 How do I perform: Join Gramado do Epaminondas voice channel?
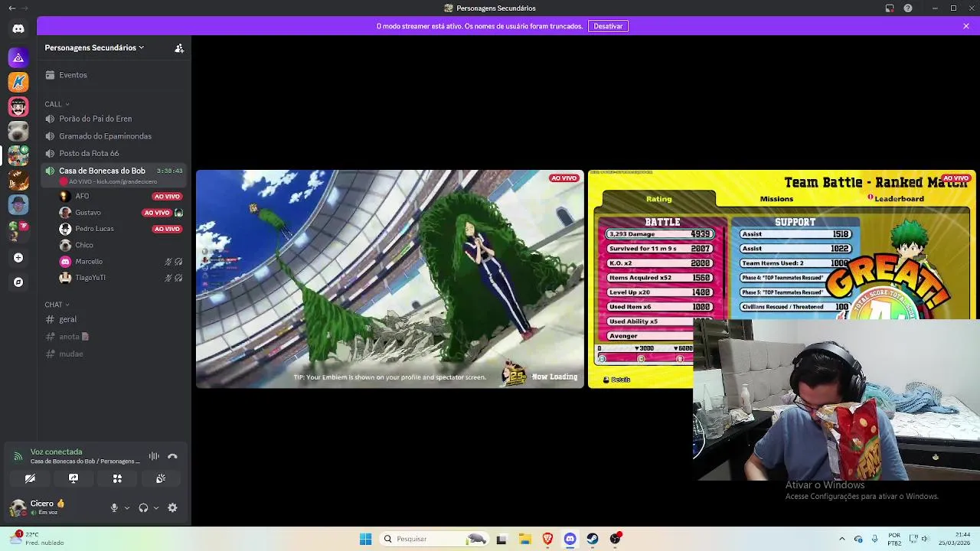[x=115, y=136]
